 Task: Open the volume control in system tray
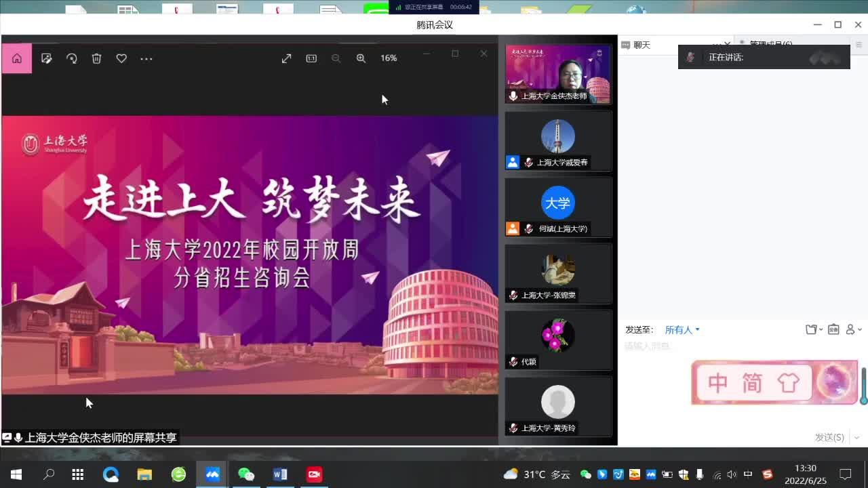(x=732, y=474)
